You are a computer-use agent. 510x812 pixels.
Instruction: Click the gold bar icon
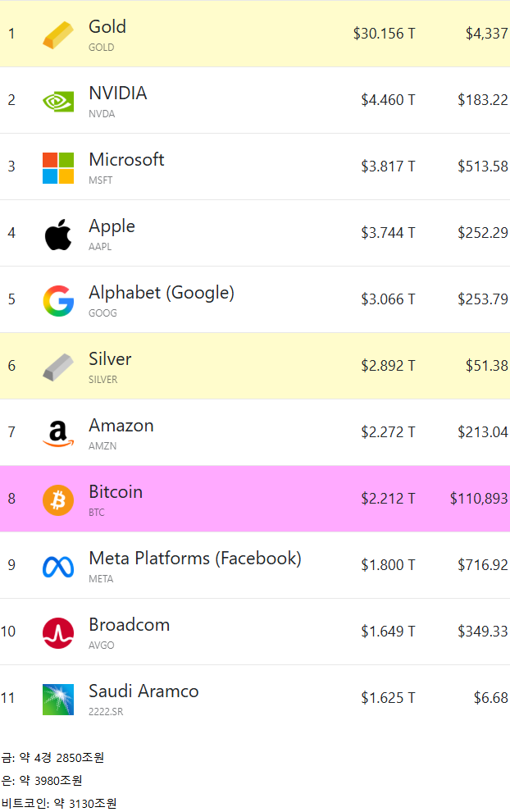pos(57,35)
